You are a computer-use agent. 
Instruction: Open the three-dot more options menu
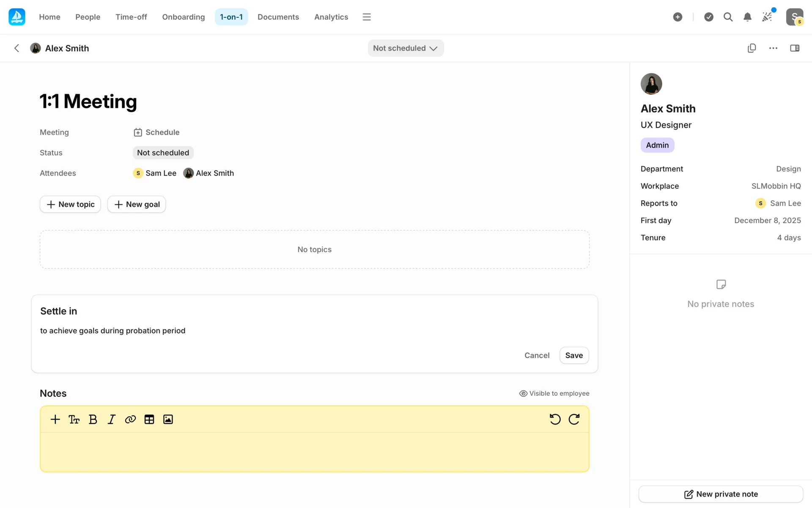tap(773, 48)
